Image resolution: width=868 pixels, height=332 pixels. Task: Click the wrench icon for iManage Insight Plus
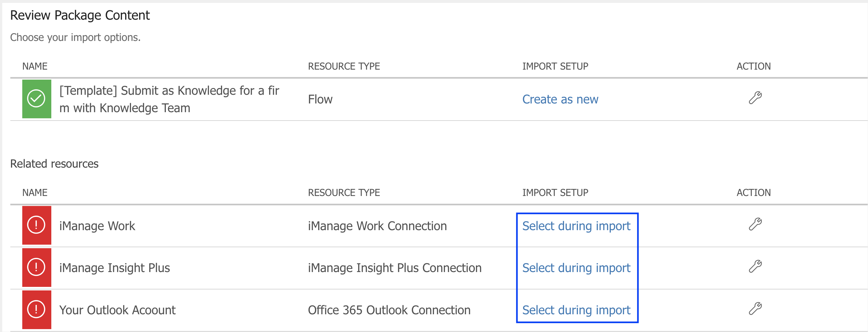(755, 266)
